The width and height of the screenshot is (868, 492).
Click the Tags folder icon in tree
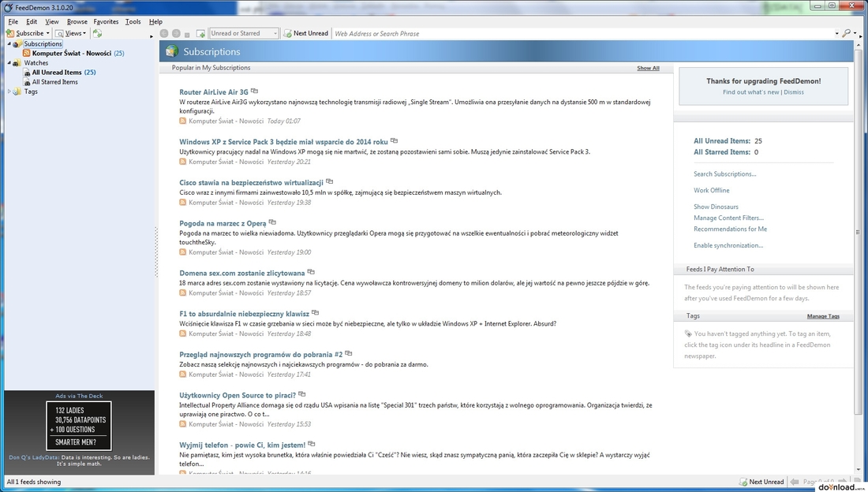coord(17,91)
